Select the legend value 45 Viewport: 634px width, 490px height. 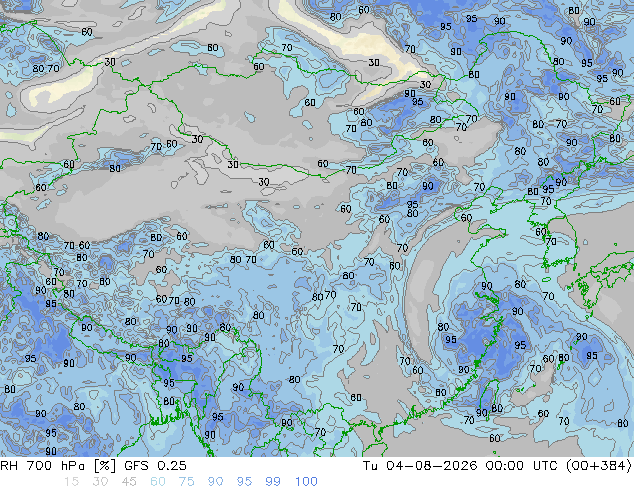coord(129,482)
